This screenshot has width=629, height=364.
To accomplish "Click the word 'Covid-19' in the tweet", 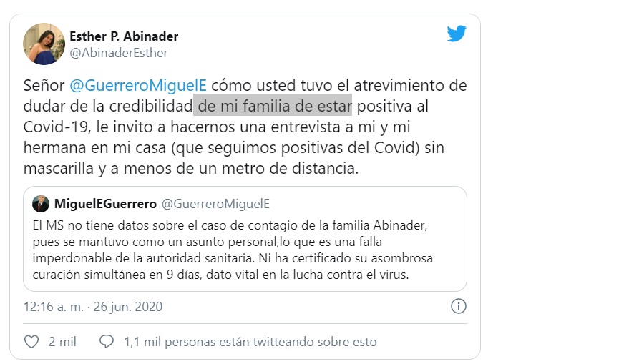I will [52, 128].
